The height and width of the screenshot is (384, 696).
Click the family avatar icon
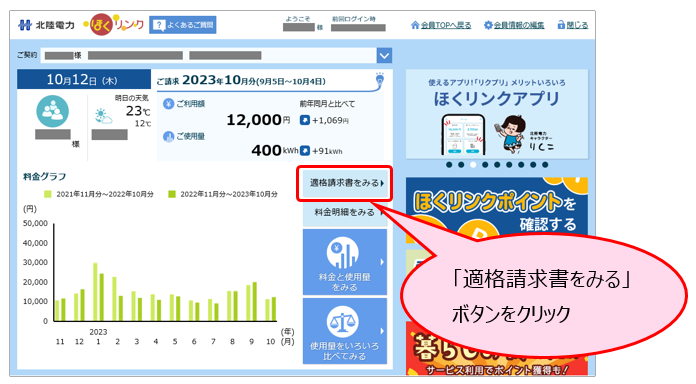tap(52, 111)
